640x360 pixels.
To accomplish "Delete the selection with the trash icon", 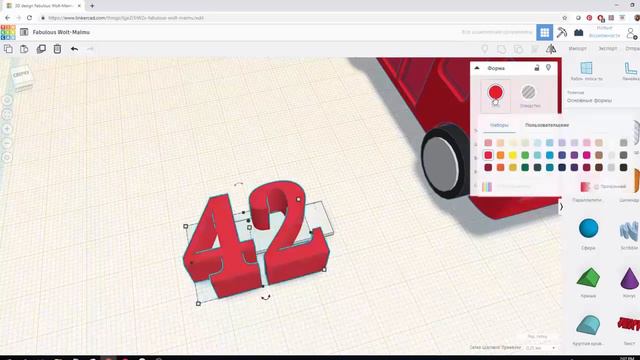I will (x=57, y=49).
